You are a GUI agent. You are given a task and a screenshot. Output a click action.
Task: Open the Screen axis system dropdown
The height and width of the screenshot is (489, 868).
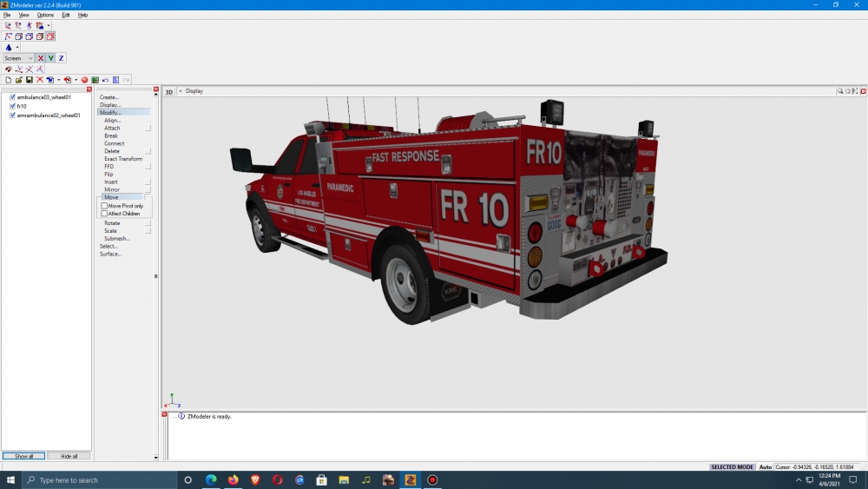(x=19, y=58)
